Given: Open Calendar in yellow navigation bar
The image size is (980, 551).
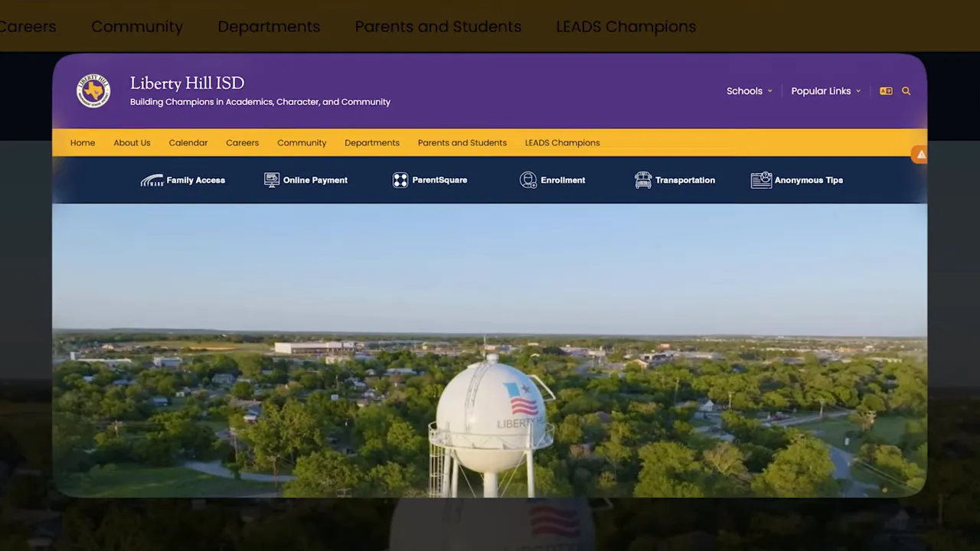Looking at the screenshot, I should 188,142.
